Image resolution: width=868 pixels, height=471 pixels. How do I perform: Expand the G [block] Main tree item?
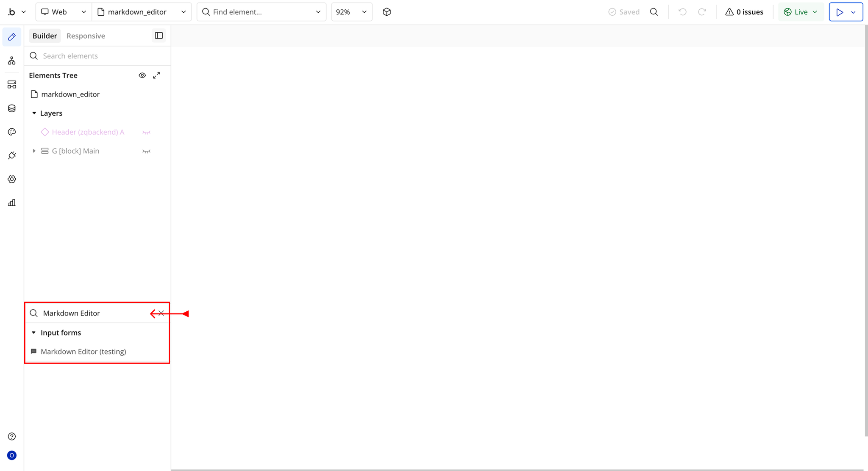(x=34, y=151)
